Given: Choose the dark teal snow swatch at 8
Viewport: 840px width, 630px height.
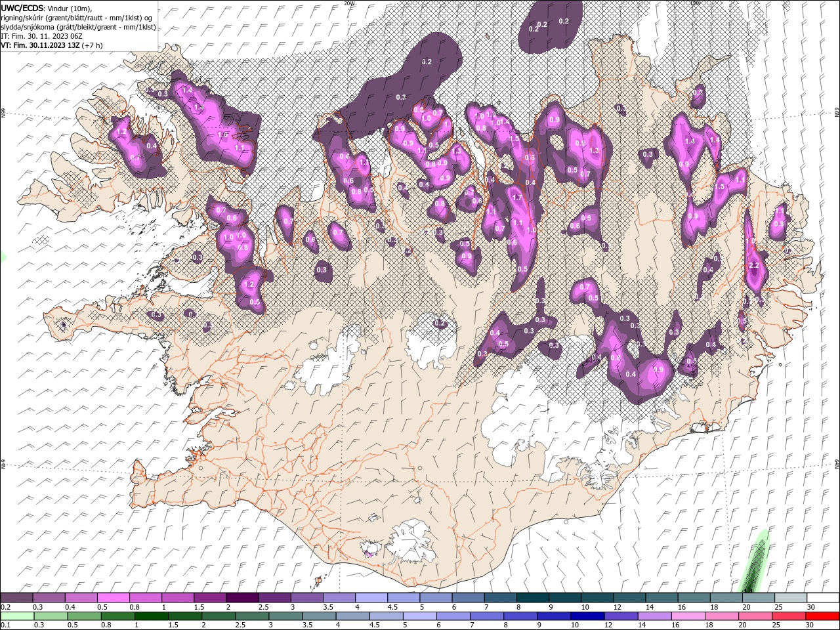Looking at the screenshot, I should point(532,598).
